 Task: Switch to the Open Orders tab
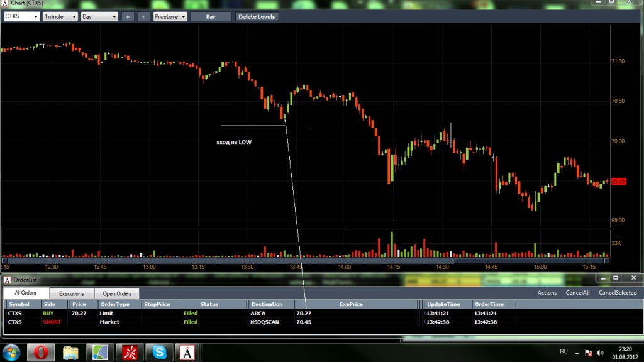117,293
